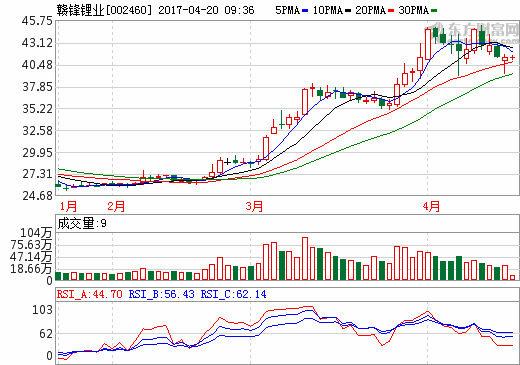Click the red 20PMA legend color marker
Viewport: 520px width, 365px height.
pos(391,11)
